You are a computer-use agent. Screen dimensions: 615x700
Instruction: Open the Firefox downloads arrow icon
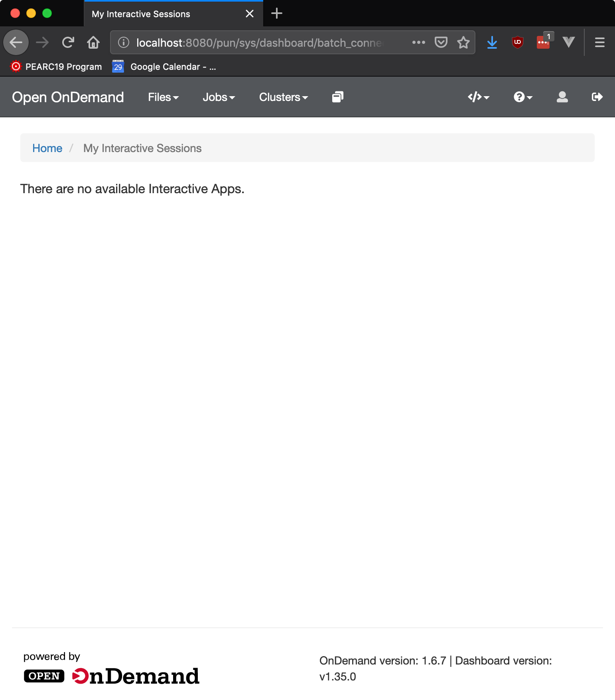pos(492,42)
